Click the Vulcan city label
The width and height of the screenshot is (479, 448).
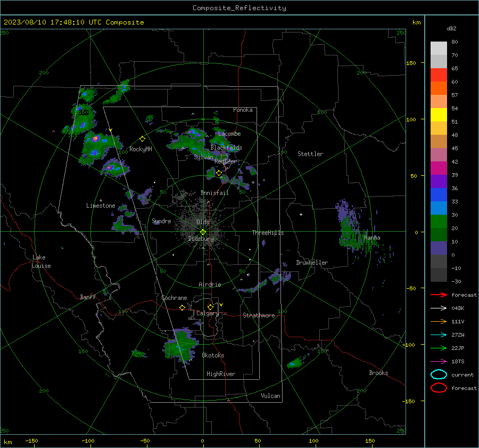tap(271, 396)
